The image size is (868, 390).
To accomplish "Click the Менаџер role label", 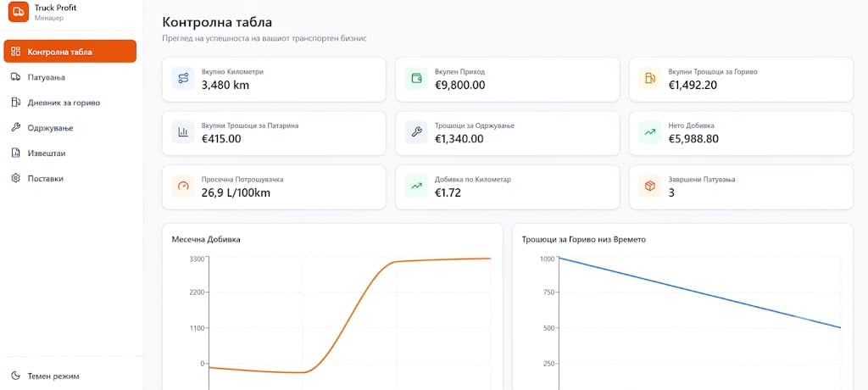I will (48, 18).
